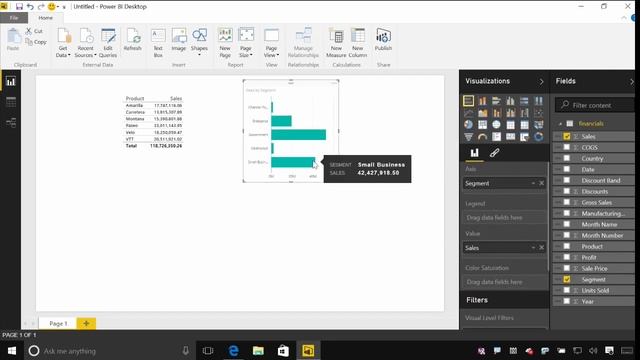Check the Discount Band field checkbox
Viewport: 640px width, 360px height.
(567, 180)
